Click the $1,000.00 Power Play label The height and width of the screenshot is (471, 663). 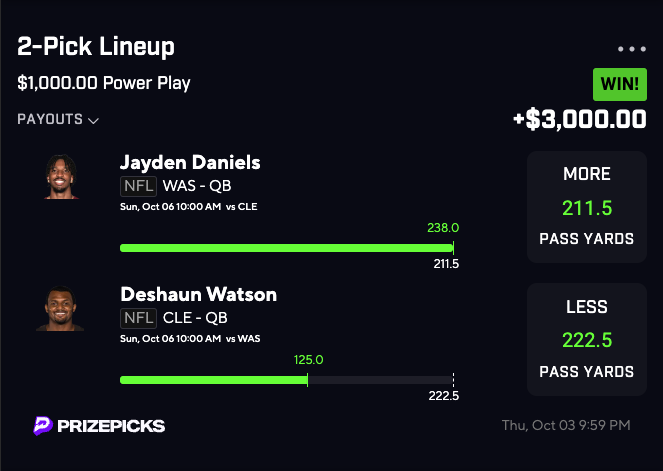[104, 84]
